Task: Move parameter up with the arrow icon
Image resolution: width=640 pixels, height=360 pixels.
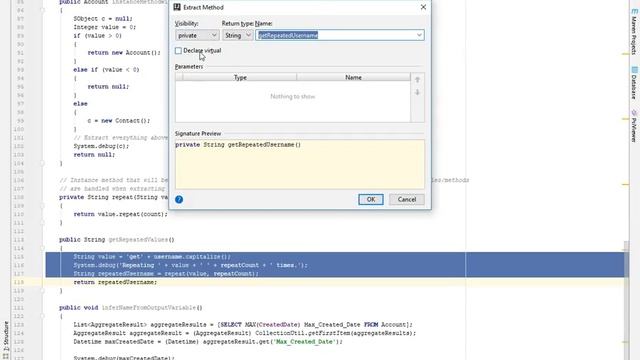Action: tap(417, 80)
